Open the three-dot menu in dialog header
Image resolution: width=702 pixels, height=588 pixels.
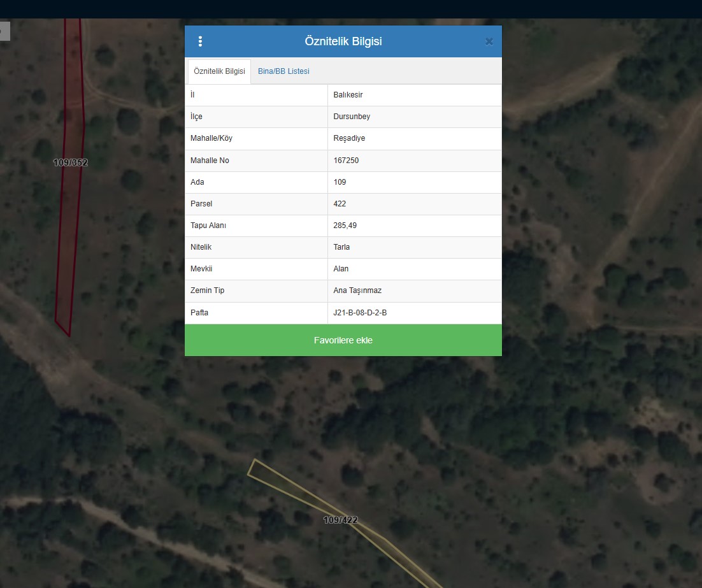point(200,41)
